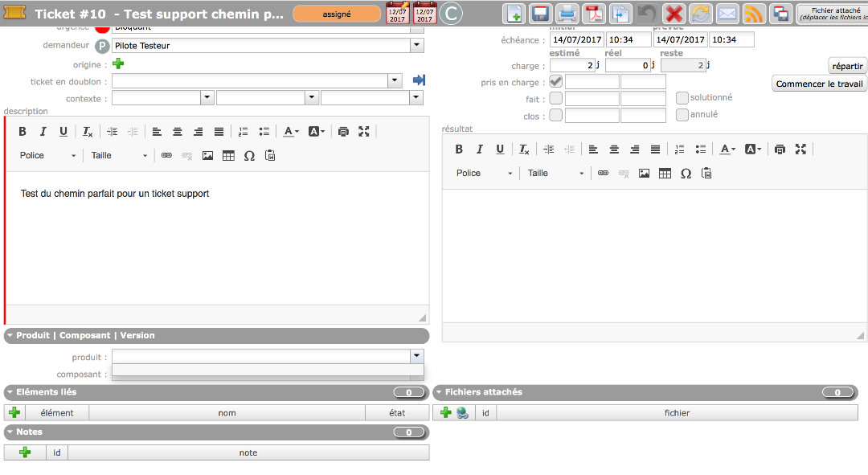The width and height of the screenshot is (868, 475).
Task: Click the 'Commencer le travail' button
Action: point(819,84)
